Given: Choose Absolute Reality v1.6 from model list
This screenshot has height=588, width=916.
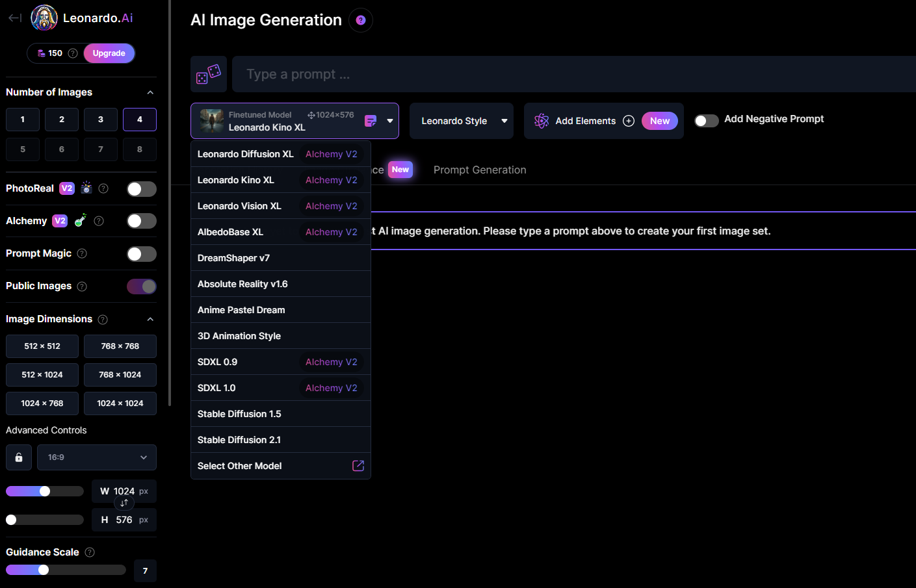Looking at the screenshot, I should point(281,284).
